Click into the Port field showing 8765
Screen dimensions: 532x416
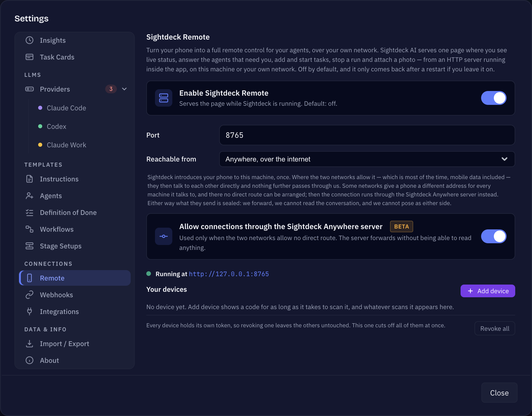(x=367, y=135)
